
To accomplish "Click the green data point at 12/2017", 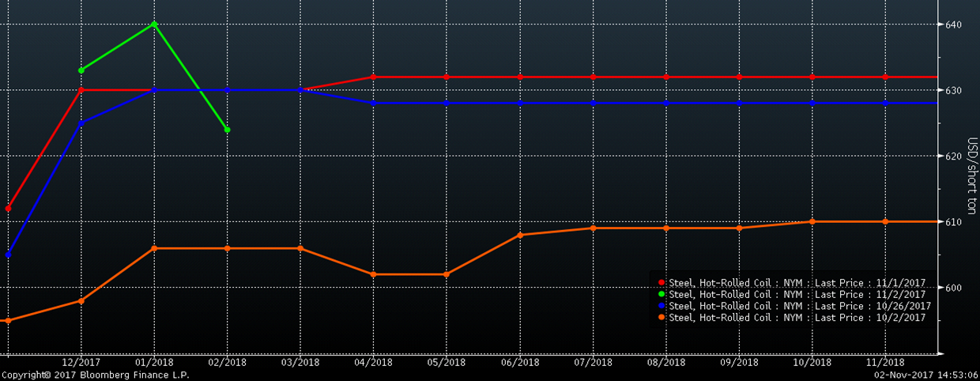I will pyautogui.click(x=81, y=70).
